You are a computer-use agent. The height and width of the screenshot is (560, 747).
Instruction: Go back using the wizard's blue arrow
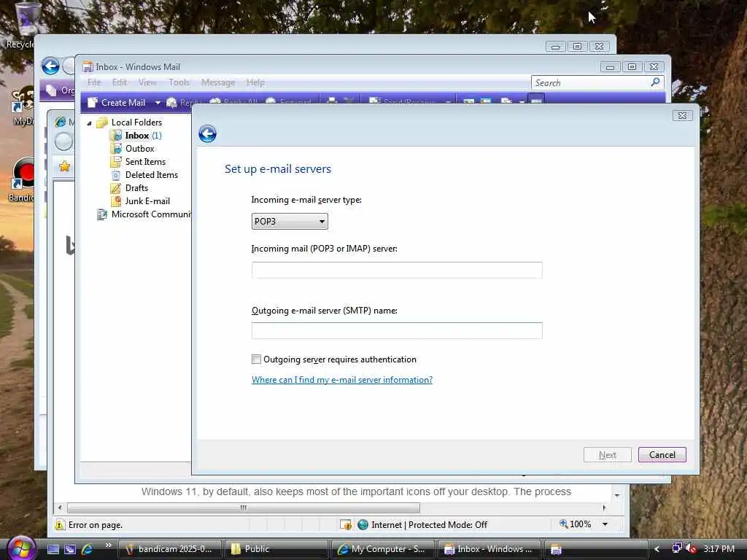tap(207, 134)
